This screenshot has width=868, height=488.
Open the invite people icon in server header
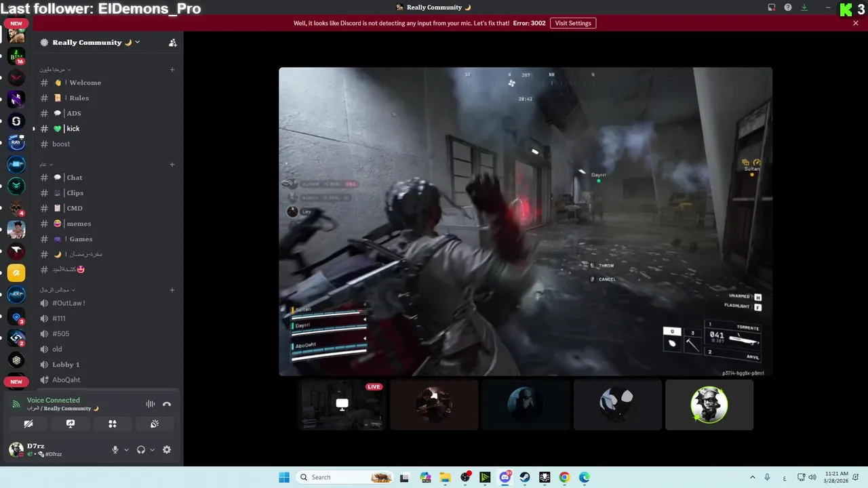click(x=173, y=43)
